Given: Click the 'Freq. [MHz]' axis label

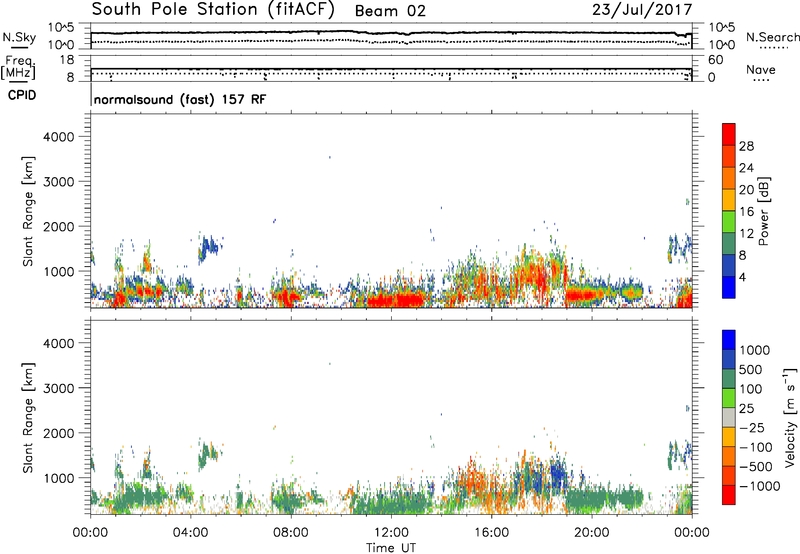Looking at the screenshot, I should [18, 68].
